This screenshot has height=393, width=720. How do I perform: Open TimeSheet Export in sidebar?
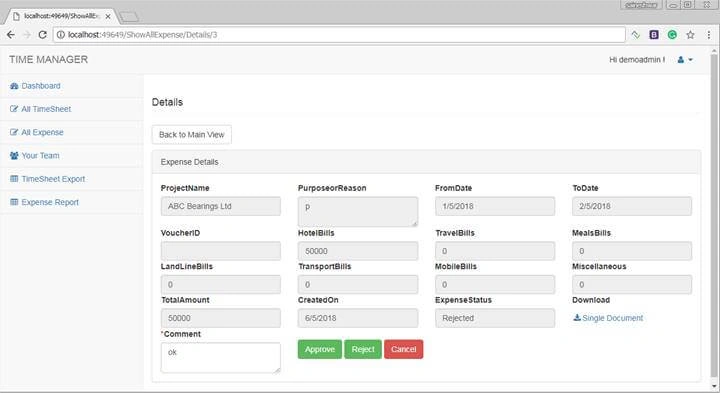[x=53, y=179]
